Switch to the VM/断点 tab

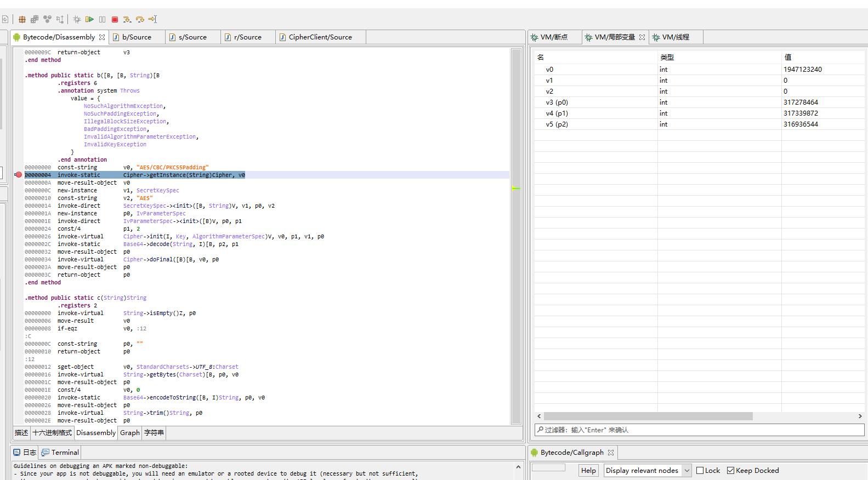click(x=554, y=37)
